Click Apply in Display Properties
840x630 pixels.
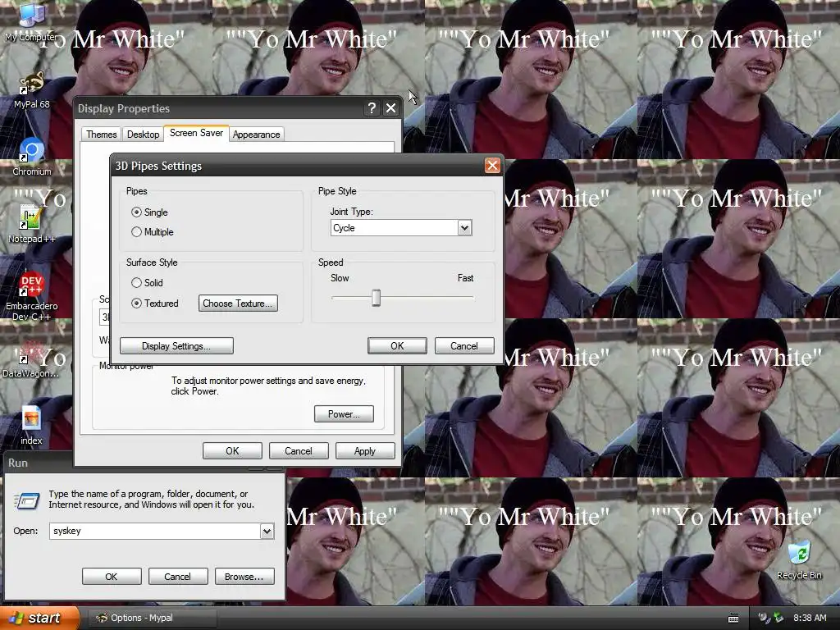365,451
